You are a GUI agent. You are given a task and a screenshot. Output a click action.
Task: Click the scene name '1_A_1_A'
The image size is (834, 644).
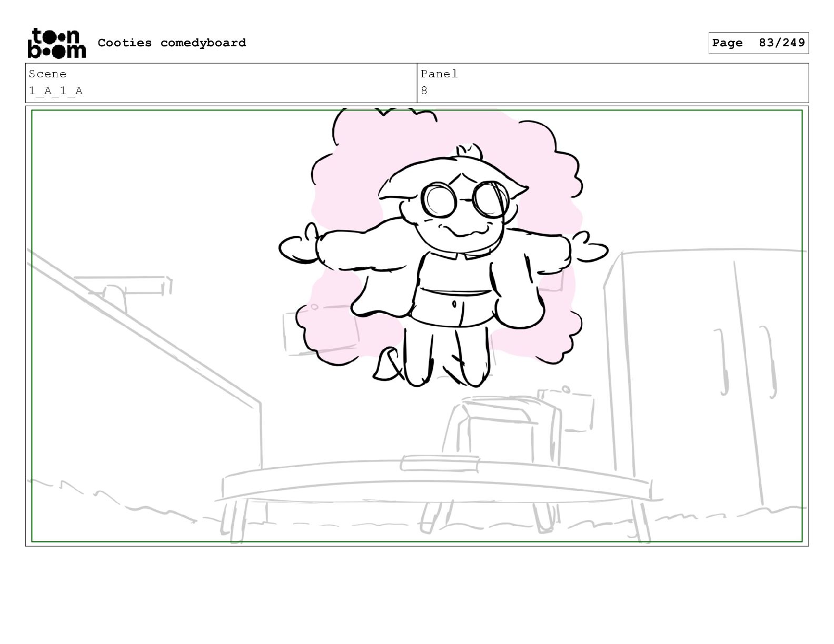point(56,91)
